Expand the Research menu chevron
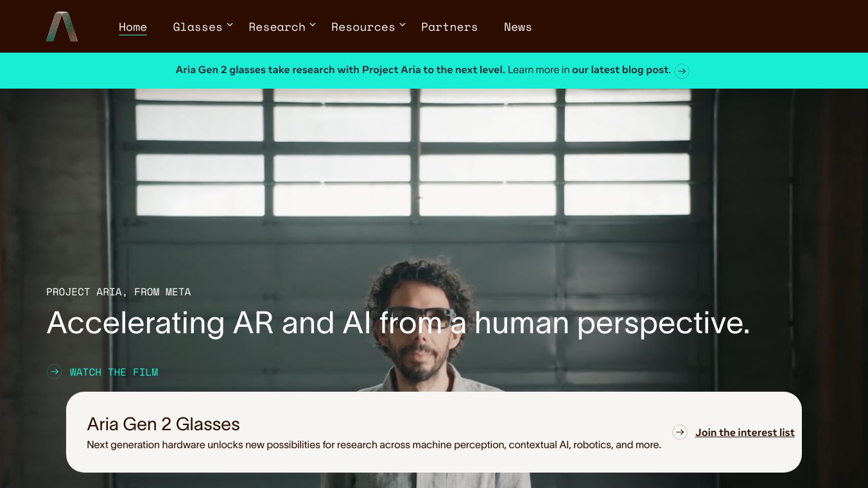Screen dimensions: 868x488 pos(313,25)
